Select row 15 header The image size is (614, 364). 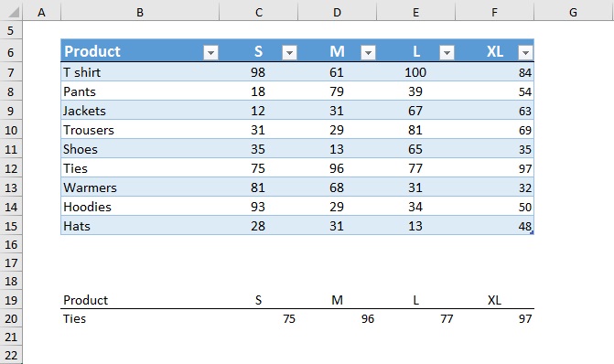tap(11, 226)
